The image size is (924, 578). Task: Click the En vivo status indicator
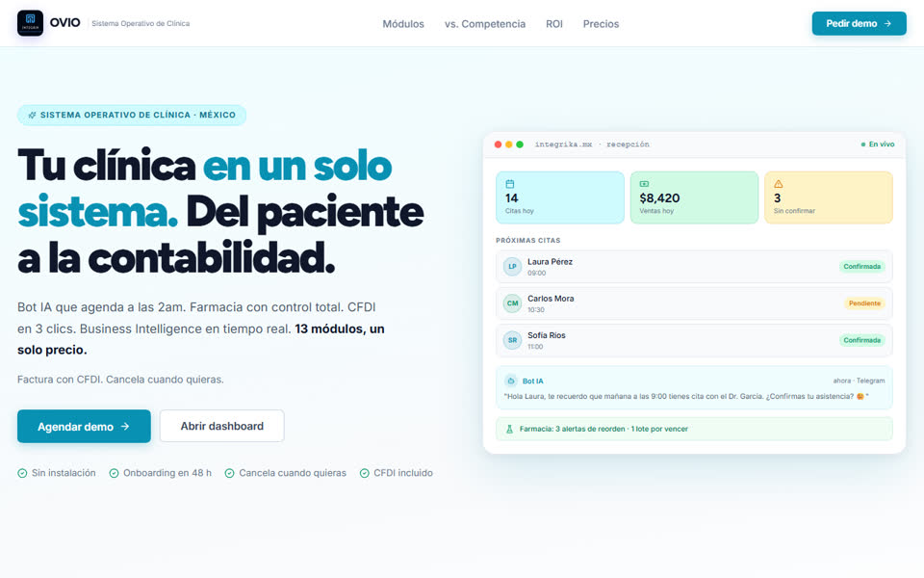coord(878,144)
